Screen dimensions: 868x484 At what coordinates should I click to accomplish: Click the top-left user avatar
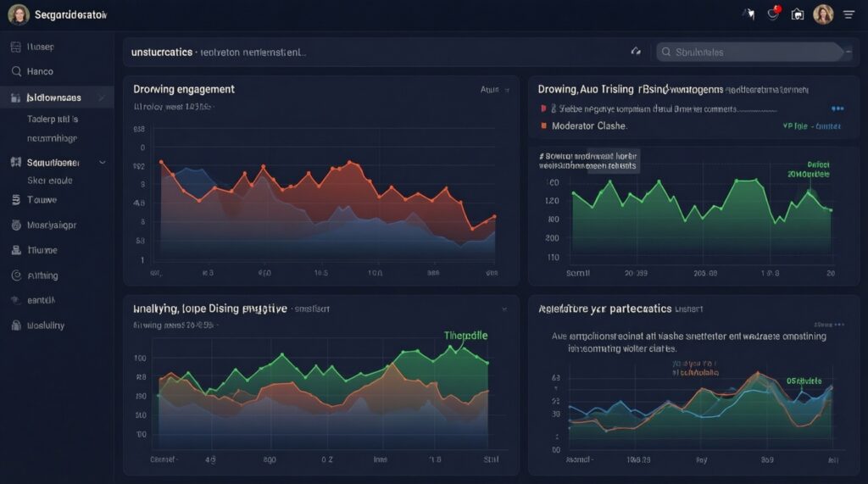[18, 14]
